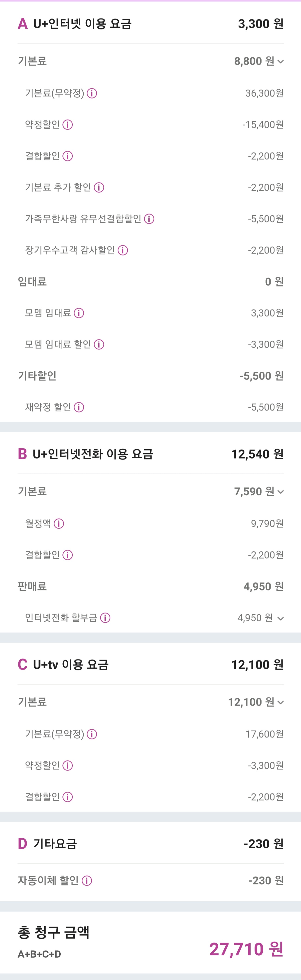The image size is (301, 980).
Task: Open 인터넷전화 할부금 info icon
Action: tap(105, 618)
